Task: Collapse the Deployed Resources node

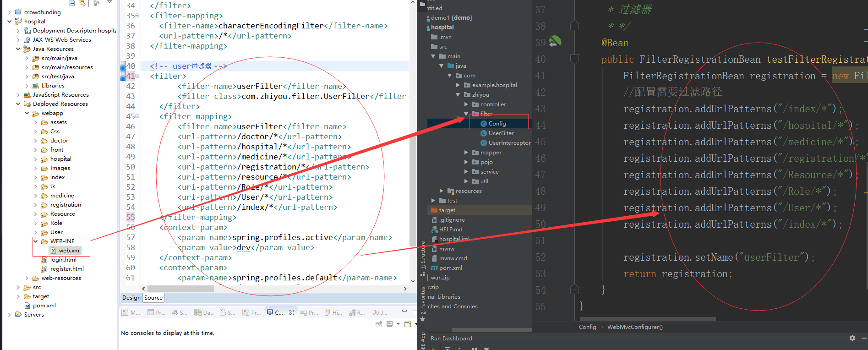Action: pos(18,104)
